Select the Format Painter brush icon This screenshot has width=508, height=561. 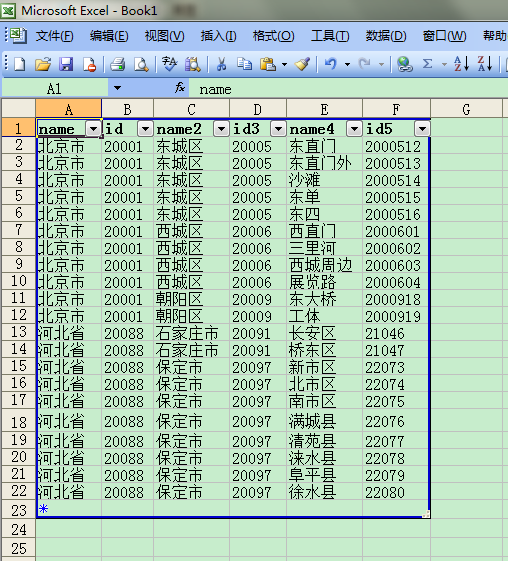click(302, 64)
